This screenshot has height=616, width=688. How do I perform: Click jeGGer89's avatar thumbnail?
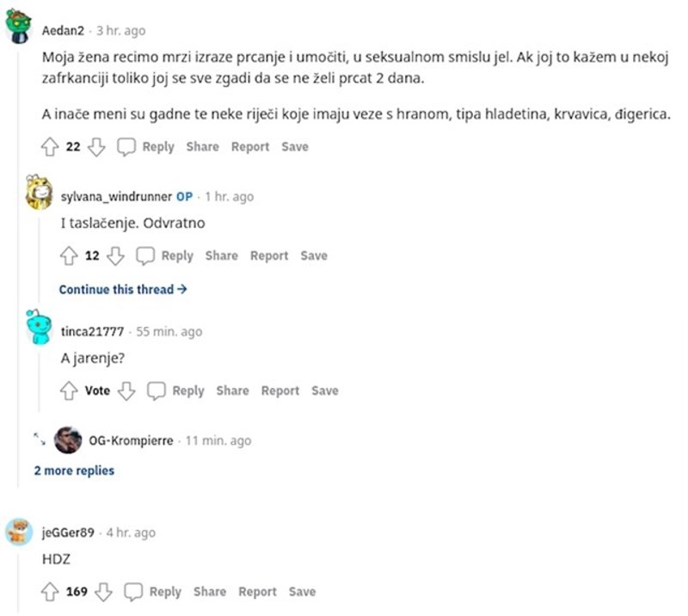[19, 533]
